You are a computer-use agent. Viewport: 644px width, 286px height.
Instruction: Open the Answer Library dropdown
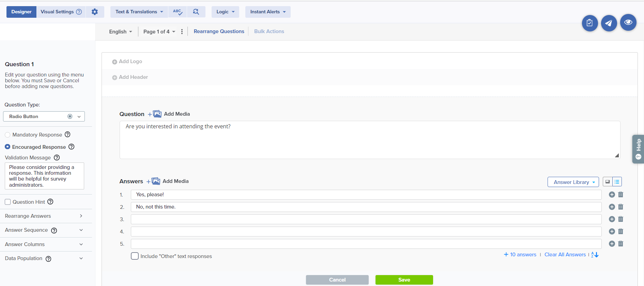[573, 182]
